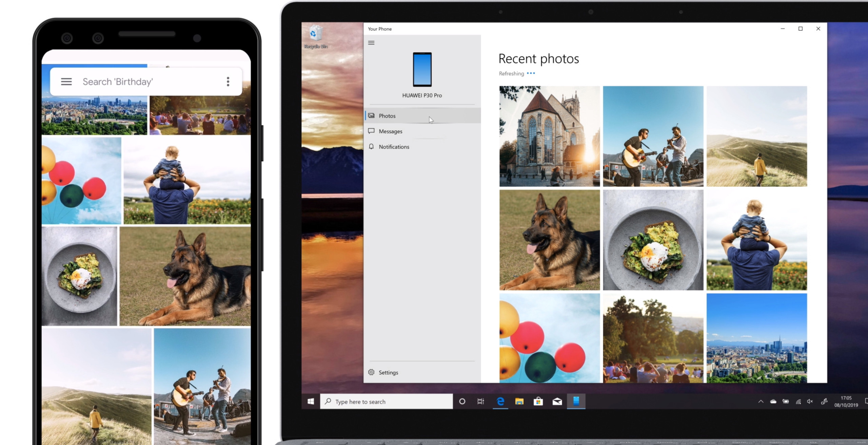
Task: Open the hamburger menu in Your Phone
Action: [371, 43]
